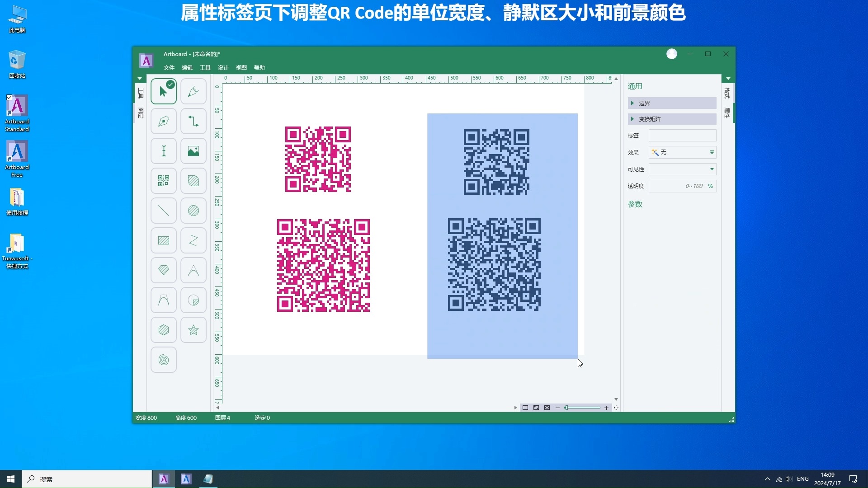This screenshot has width=868, height=488.
Task: Click the user account avatar
Action: pyautogui.click(x=672, y=54)
